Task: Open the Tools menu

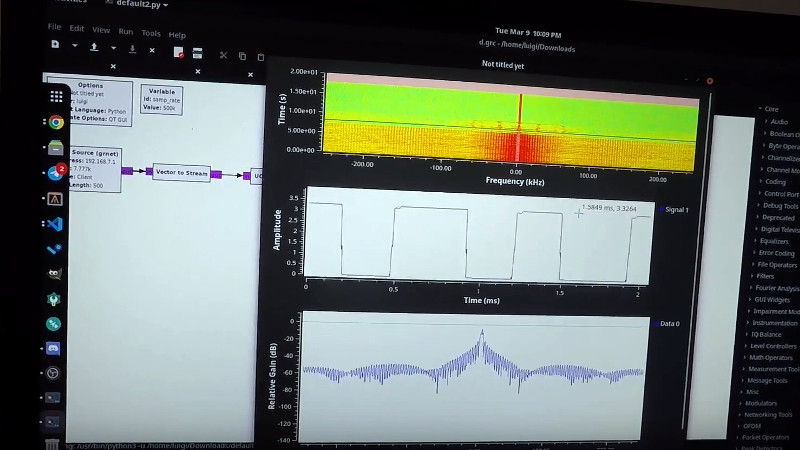Action: coord(150,32)
